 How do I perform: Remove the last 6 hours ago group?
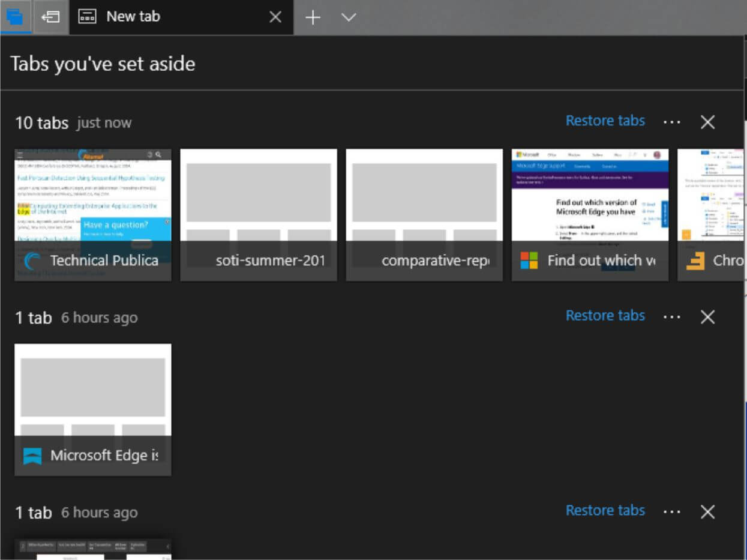coord(708,512)
